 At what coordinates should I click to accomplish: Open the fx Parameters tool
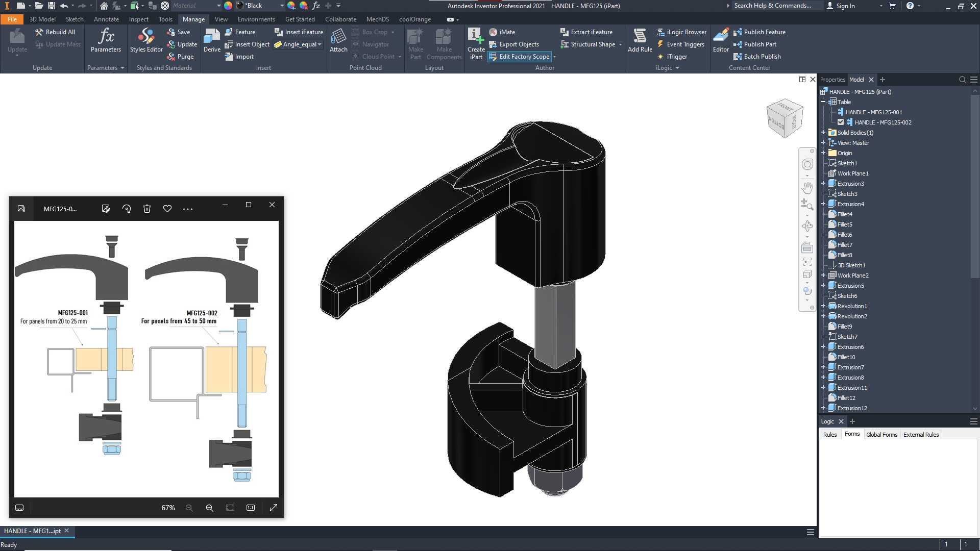[x=106, y=40]
